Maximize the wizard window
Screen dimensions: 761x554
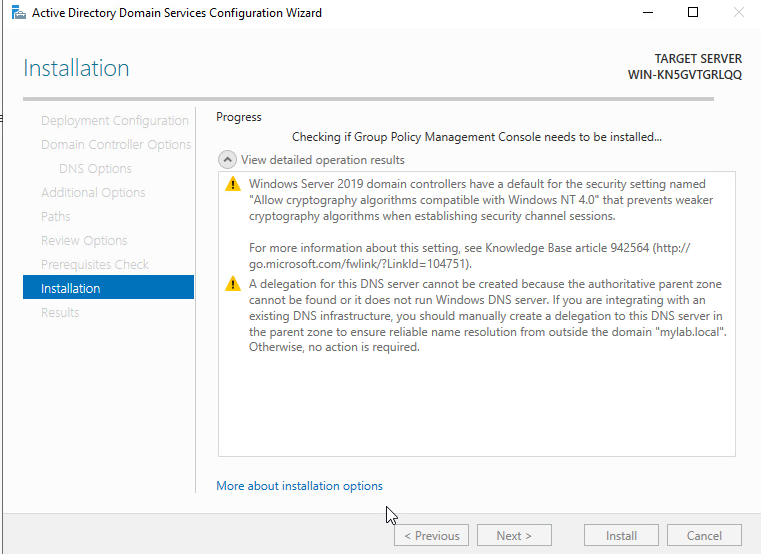pyautogui.click(x=693, y=13)
